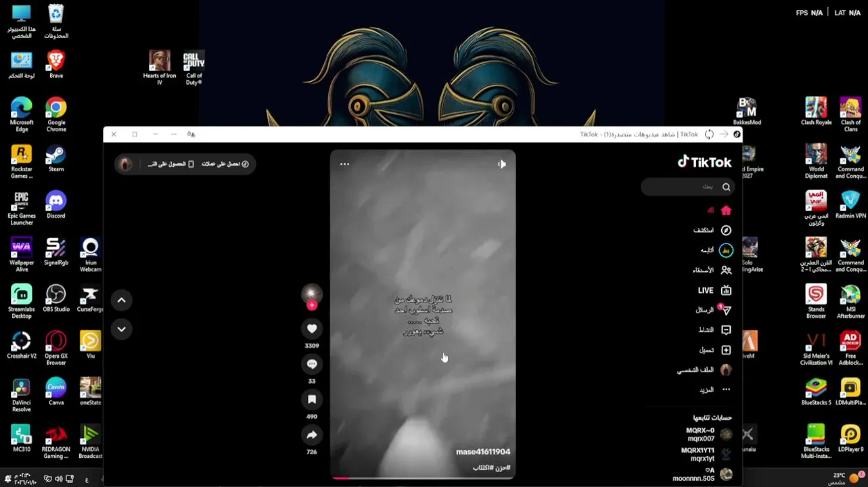Go to previous video with up chevron
The image size is (868, 487).
point(122,300)
